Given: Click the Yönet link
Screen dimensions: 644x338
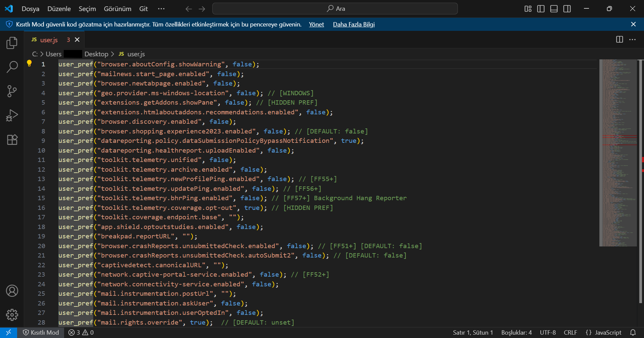Looking at the screenshot, I should [316, 24].
